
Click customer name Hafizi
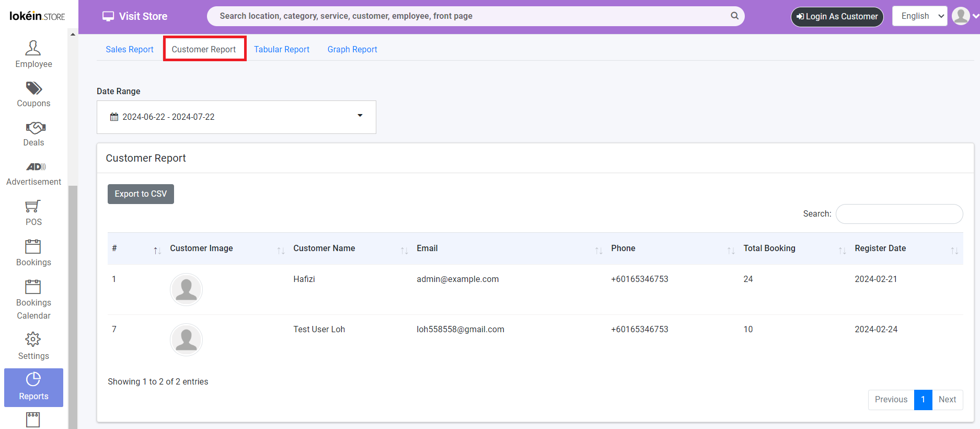point(304,279)
